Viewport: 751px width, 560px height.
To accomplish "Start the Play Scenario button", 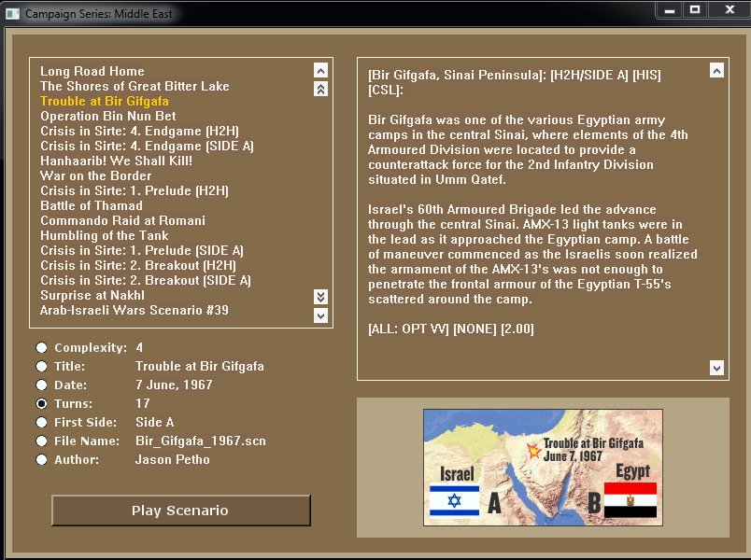I will point(181,511).
